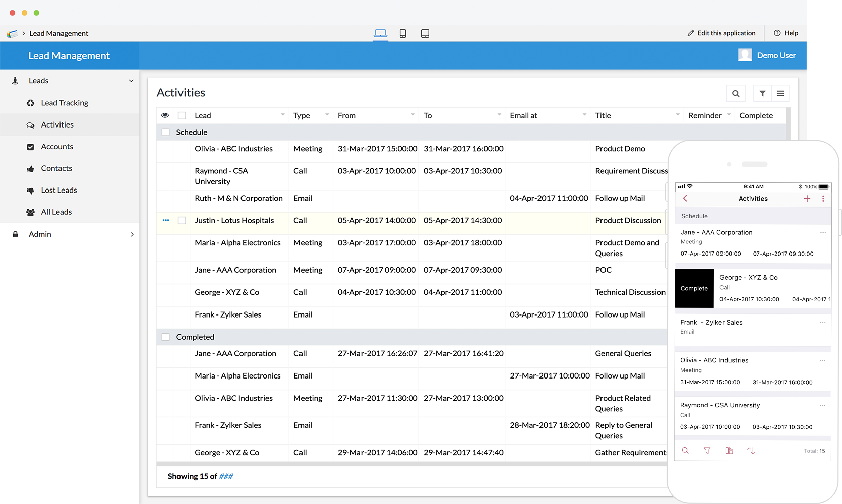Viewport: 842px width, 504px height.
Task: Collapse the Leads sidebar section
Action: tap(131, 81)
